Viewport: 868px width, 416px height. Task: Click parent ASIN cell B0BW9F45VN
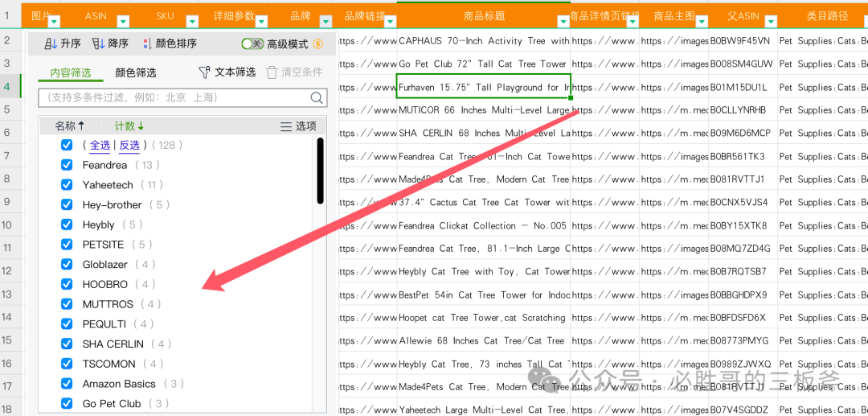tap(743, 41)
